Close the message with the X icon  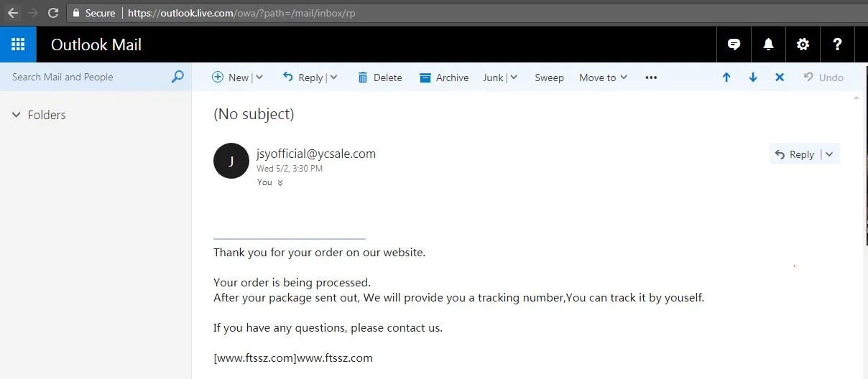pyautogui.click(x=780, y=78)
